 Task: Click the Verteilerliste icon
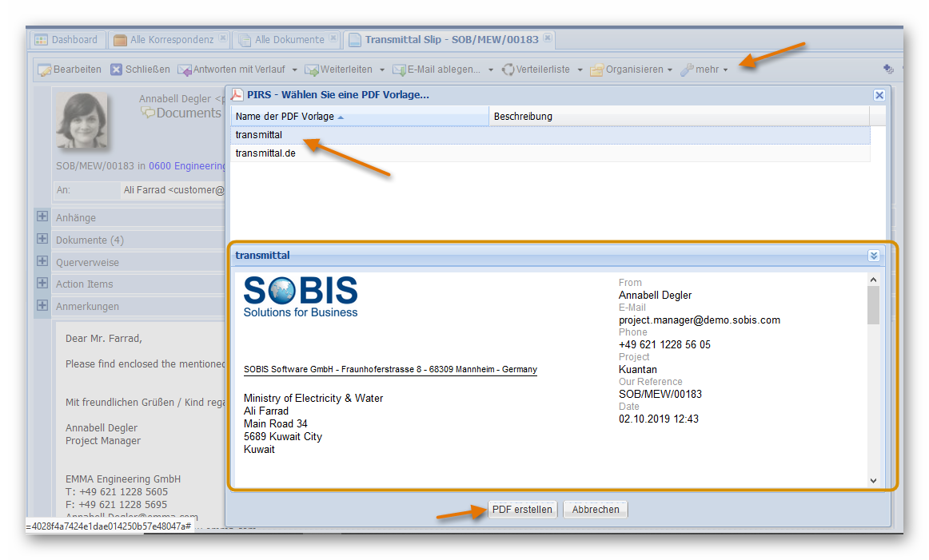coord(508,70)
